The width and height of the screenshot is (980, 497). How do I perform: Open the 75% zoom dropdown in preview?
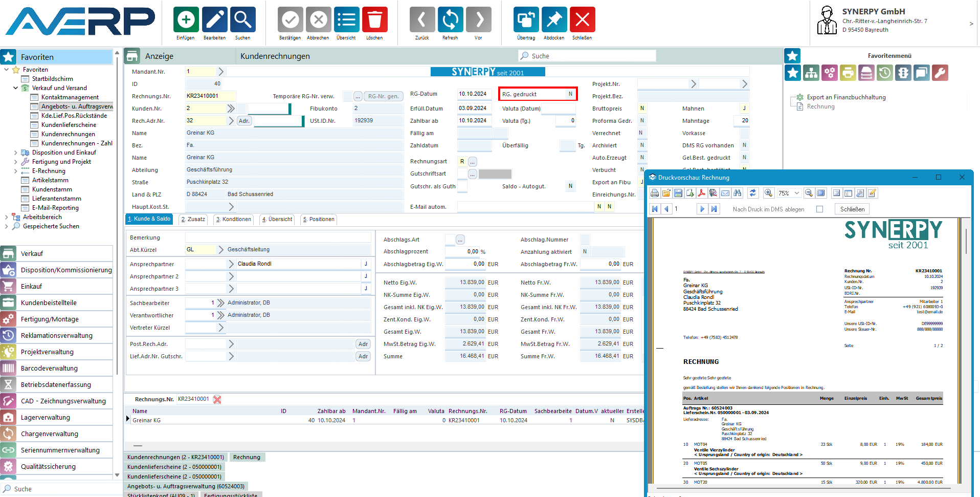coord(796,193)
